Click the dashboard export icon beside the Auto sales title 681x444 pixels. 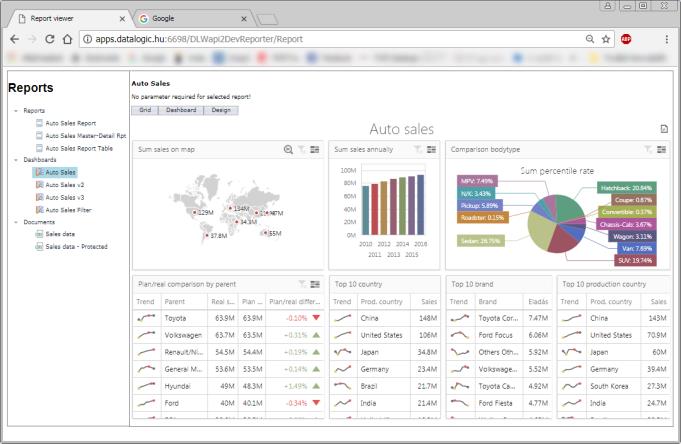tap(663, 129)
